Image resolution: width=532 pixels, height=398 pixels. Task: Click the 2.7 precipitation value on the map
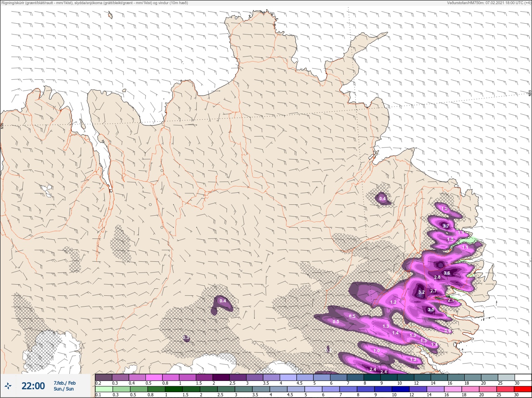pos(433,291)
